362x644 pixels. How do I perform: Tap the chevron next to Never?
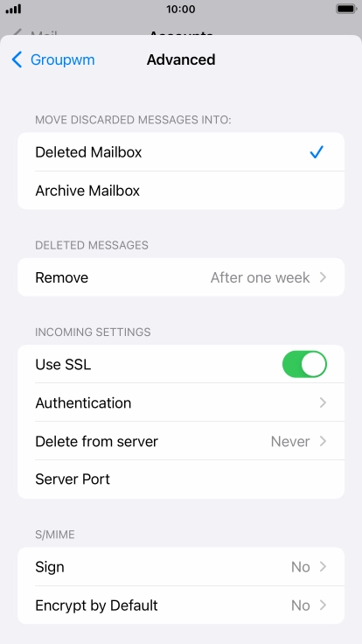[x=323, y=441]
